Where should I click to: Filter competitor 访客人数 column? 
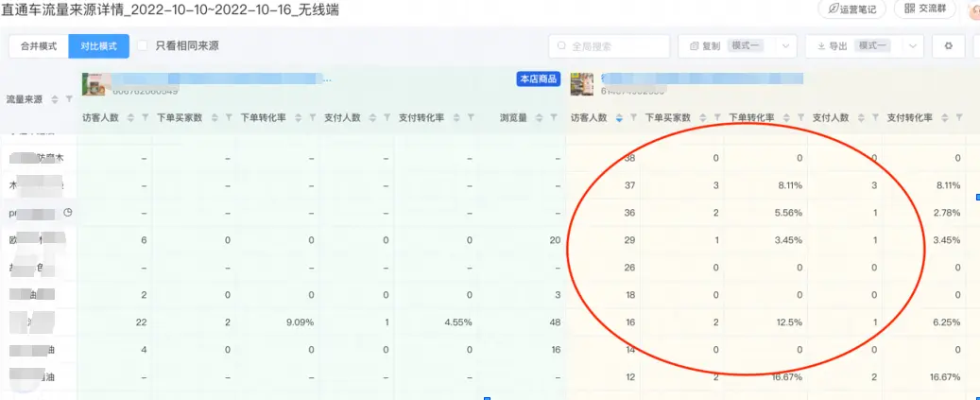click(x=633, y=117)
